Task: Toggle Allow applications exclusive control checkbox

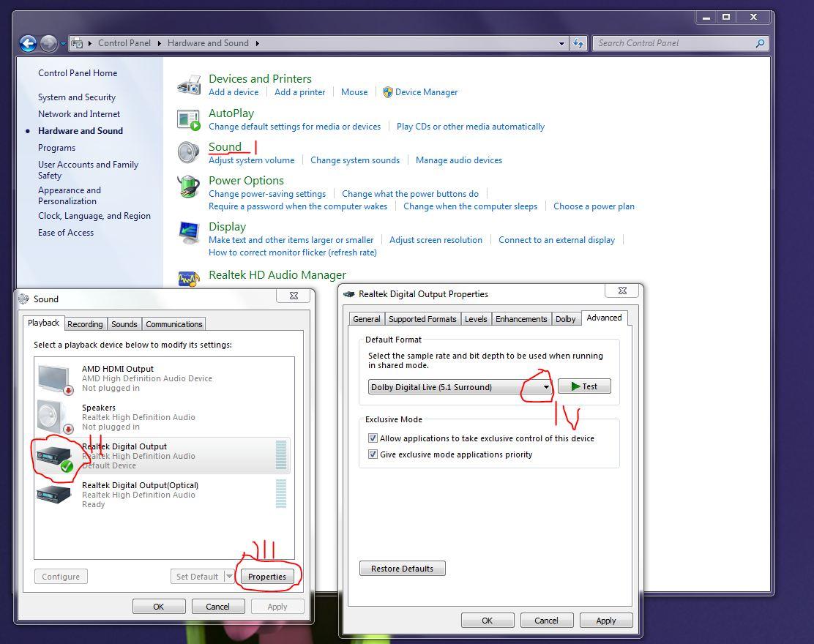Action: (x=373, y=438)
